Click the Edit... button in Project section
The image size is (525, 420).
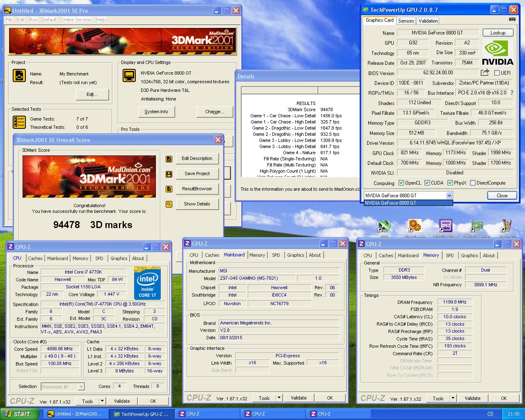(x=92, y=94)
